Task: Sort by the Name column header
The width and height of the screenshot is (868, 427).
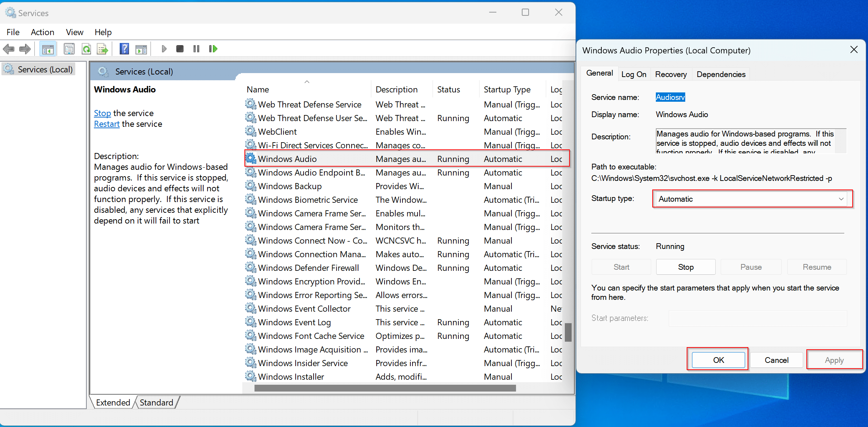Action: pos(258,90)
